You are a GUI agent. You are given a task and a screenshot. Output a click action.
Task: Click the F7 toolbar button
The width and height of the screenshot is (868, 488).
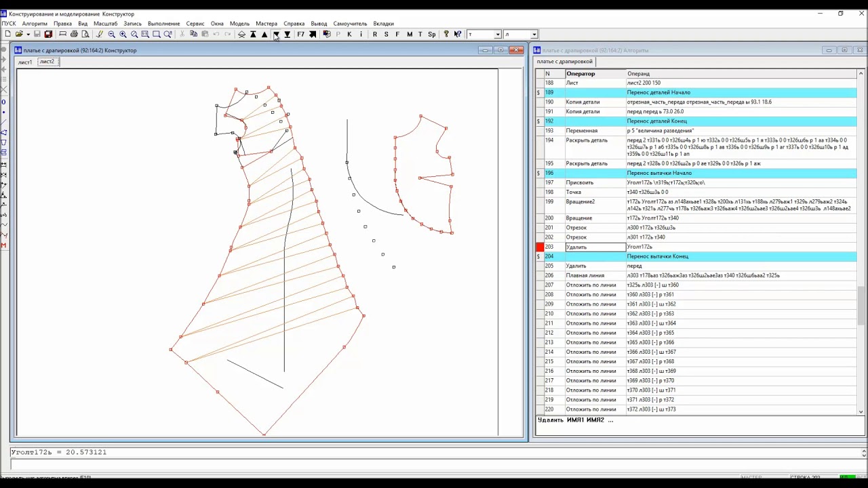coord(300,34)
